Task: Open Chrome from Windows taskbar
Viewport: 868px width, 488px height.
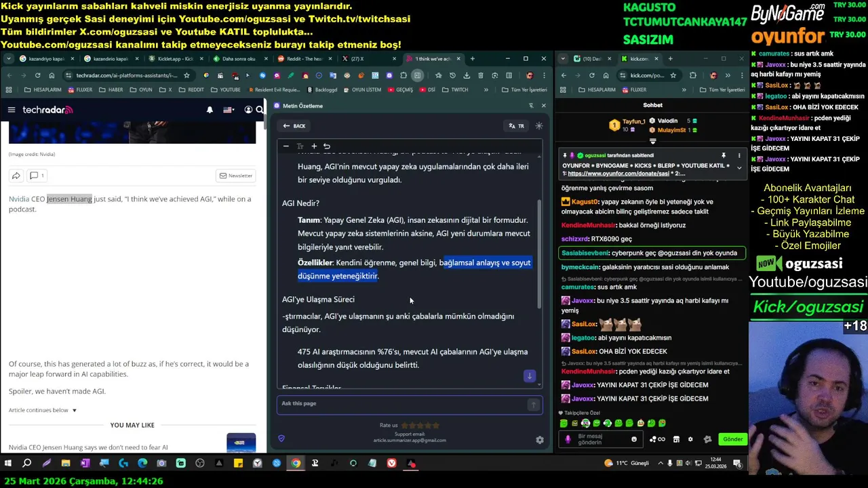Action: pos(296,464)
